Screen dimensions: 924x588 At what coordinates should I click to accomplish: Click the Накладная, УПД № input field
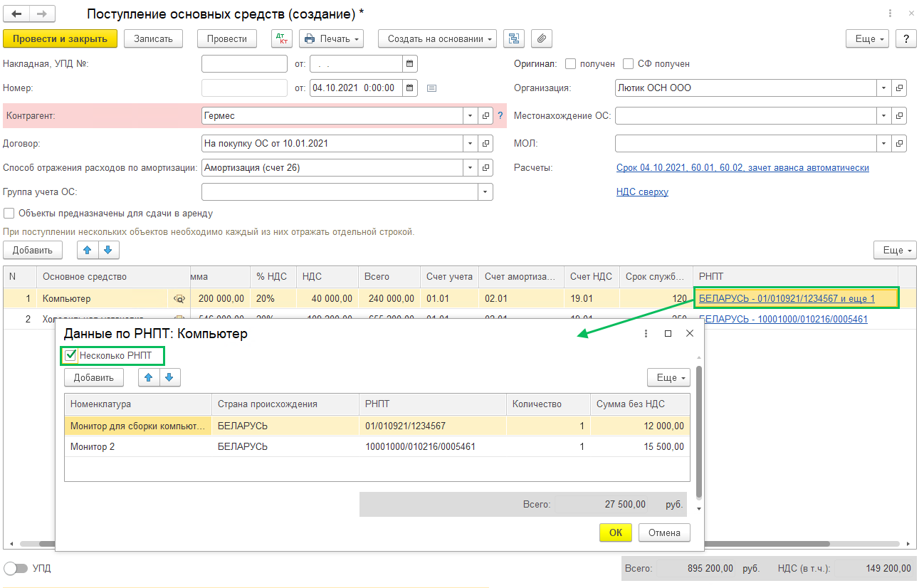[244, 64]
